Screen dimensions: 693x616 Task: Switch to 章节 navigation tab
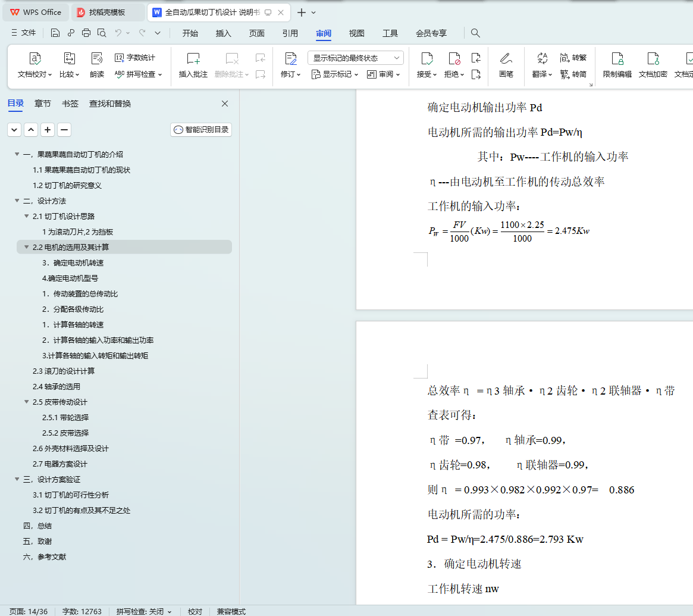point(42,104)
